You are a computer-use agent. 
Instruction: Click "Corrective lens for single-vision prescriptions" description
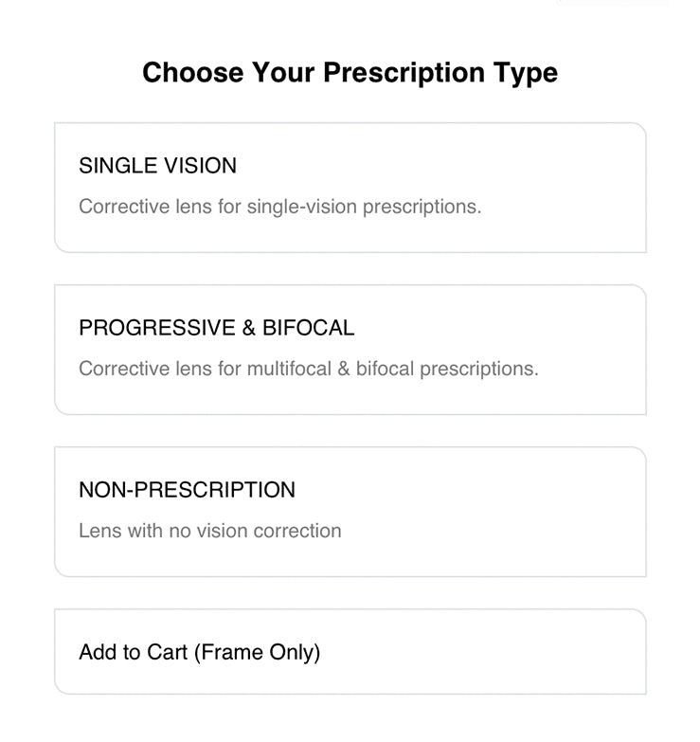point(279,207)
